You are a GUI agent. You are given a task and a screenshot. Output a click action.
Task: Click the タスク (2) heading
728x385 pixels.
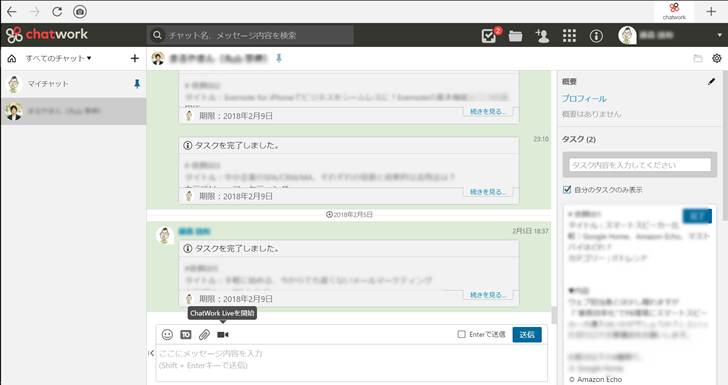579,139
